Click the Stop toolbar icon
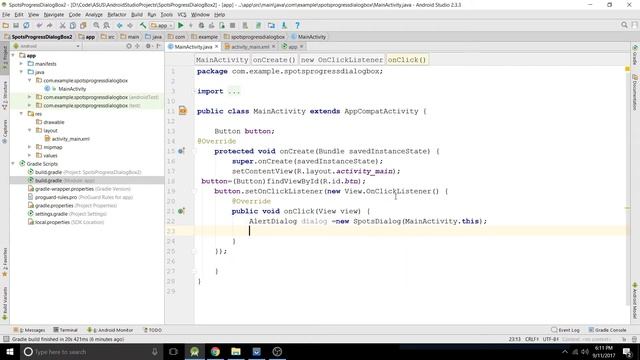 (x=232, y=25)
